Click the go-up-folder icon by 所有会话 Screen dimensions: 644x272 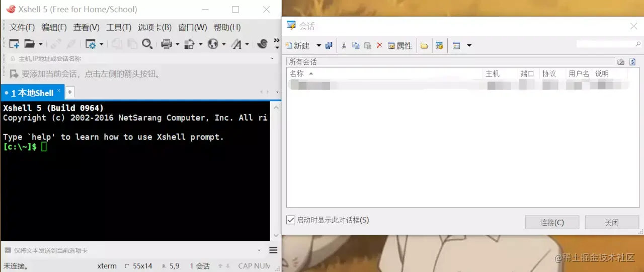click(x=621, y=61)
